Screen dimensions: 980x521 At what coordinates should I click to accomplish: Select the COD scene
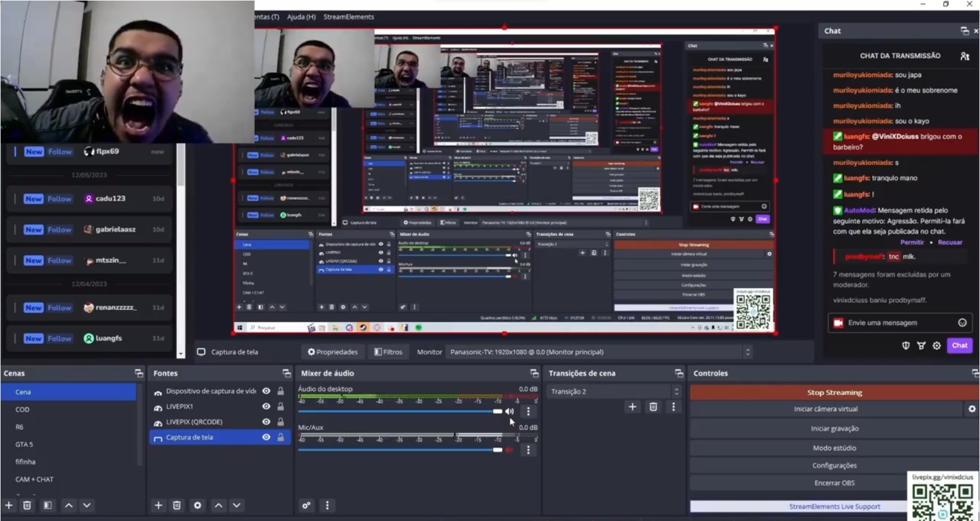coord(69,409)
